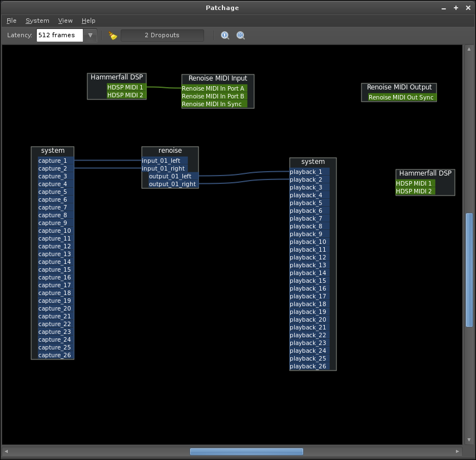Click the zoom to fit icon
This screenshot has height=460, width=476.
coord(241,36)
